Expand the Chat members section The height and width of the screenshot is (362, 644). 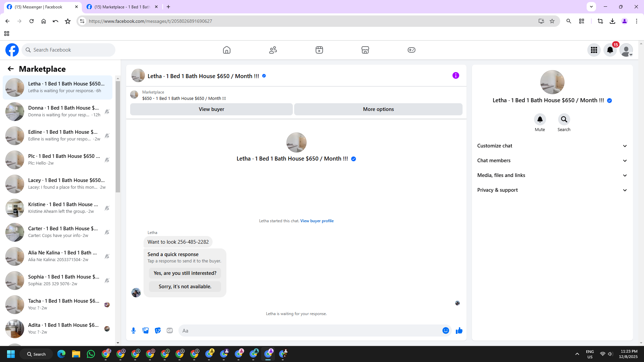click(552, 161)
